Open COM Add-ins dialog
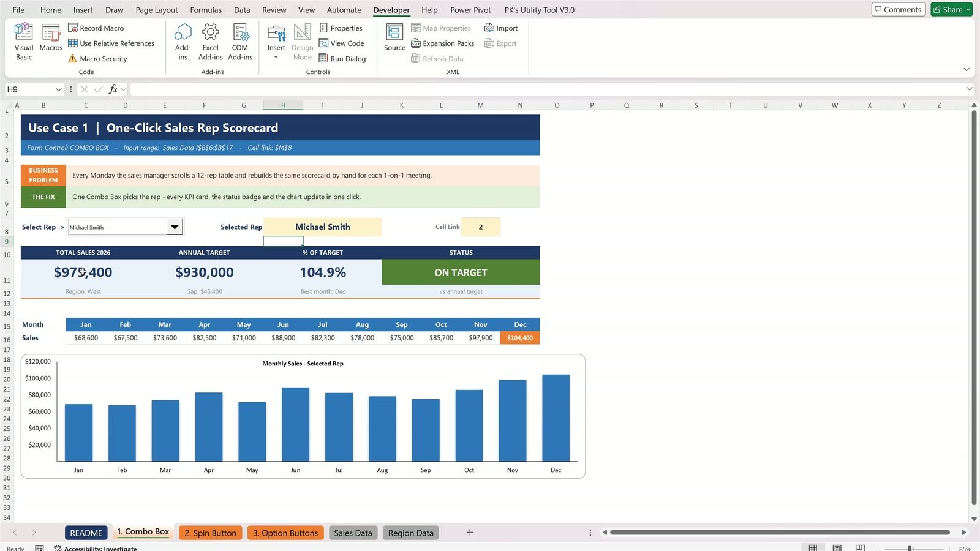This screenshot has width=980, height=551. (x=240, y=42)
